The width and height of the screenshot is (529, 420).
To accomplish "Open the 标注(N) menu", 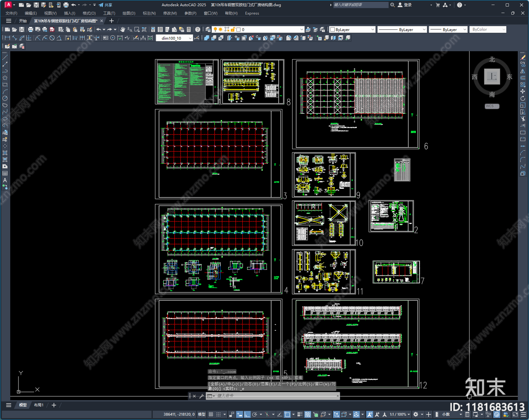I will pyautogui.click(x=149, y=13).
